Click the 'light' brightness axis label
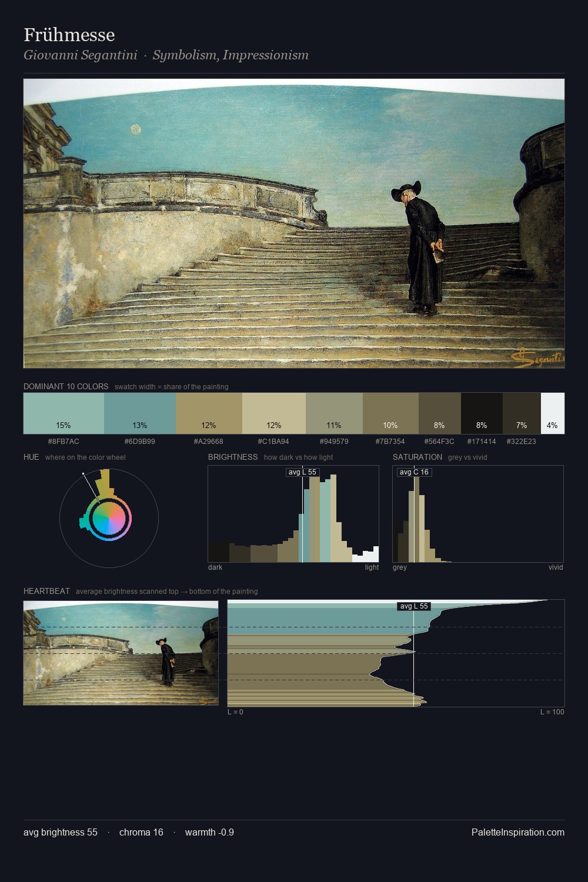The height and width of the screenshot is (882, 588). (372, 567)
